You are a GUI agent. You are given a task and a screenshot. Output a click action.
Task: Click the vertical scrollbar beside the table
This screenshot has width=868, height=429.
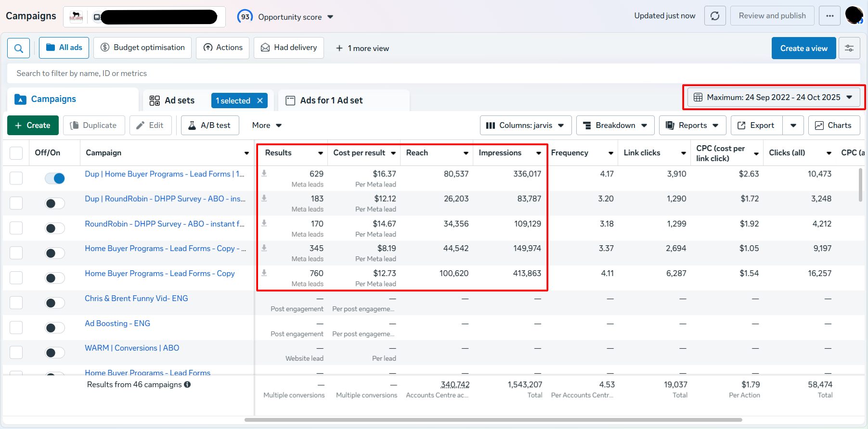coord(861,185)
